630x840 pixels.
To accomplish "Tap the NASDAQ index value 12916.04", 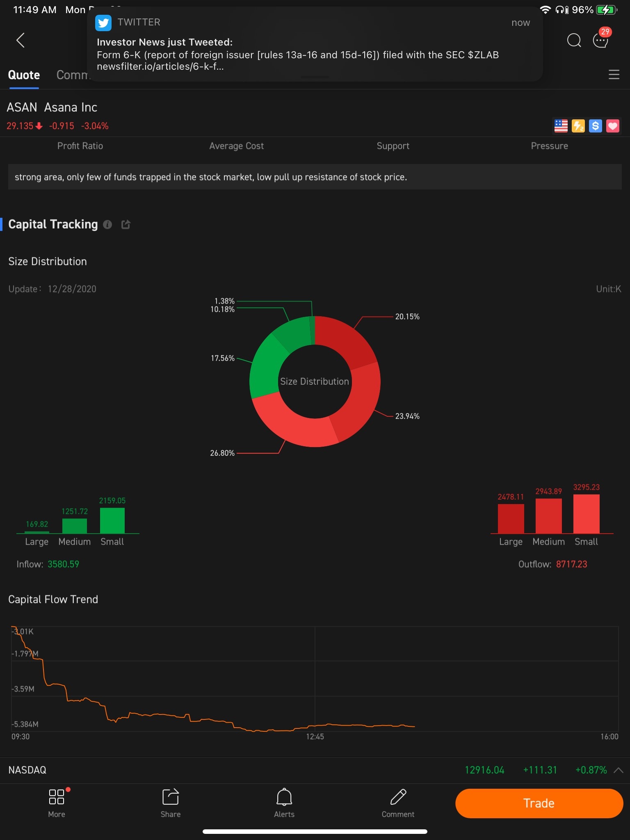I will (484, 770).
